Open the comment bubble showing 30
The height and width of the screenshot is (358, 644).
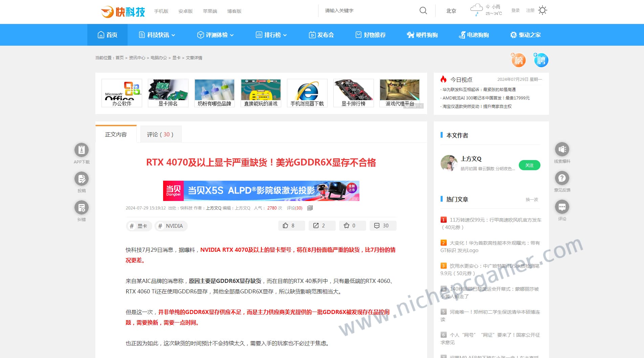pos(383,226)
